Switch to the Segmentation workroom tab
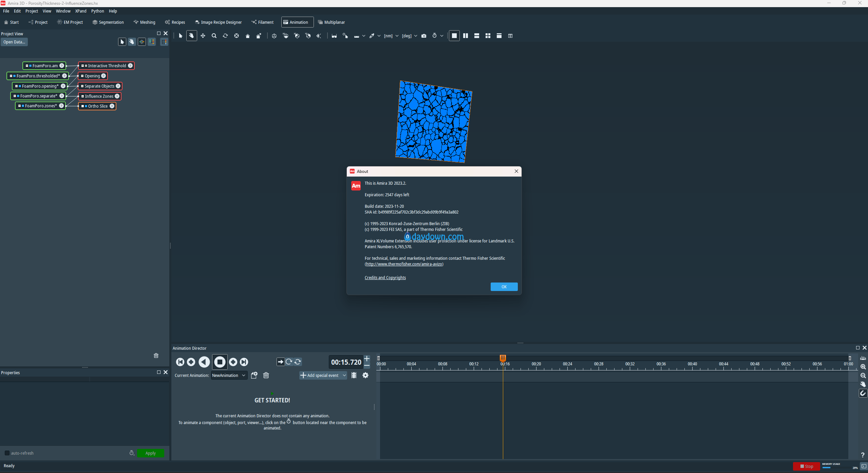 coord(108,22)
